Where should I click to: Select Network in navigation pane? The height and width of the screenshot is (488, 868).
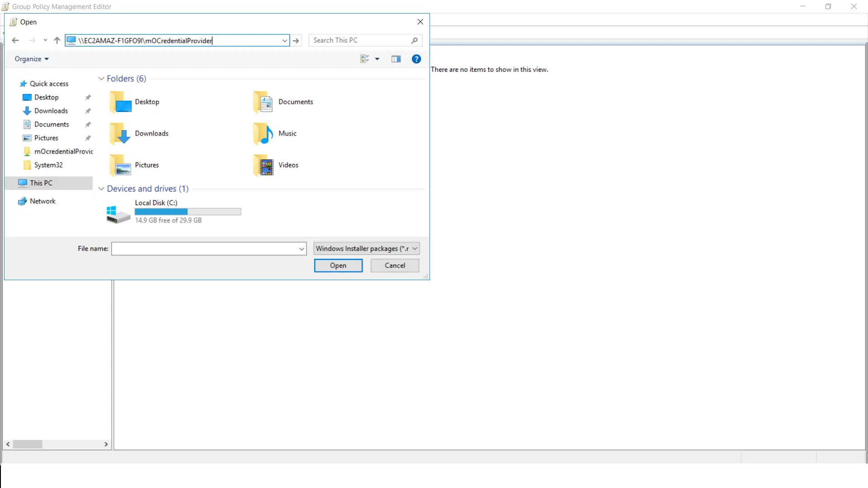(x=42, y=202)
